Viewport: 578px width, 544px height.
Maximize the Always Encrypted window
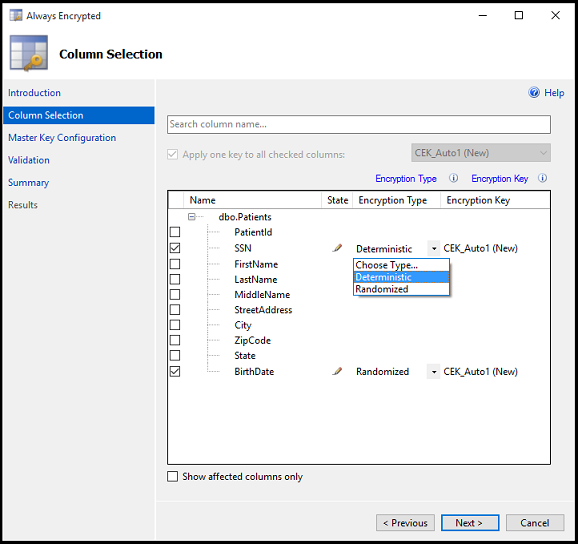click(519, 15)
